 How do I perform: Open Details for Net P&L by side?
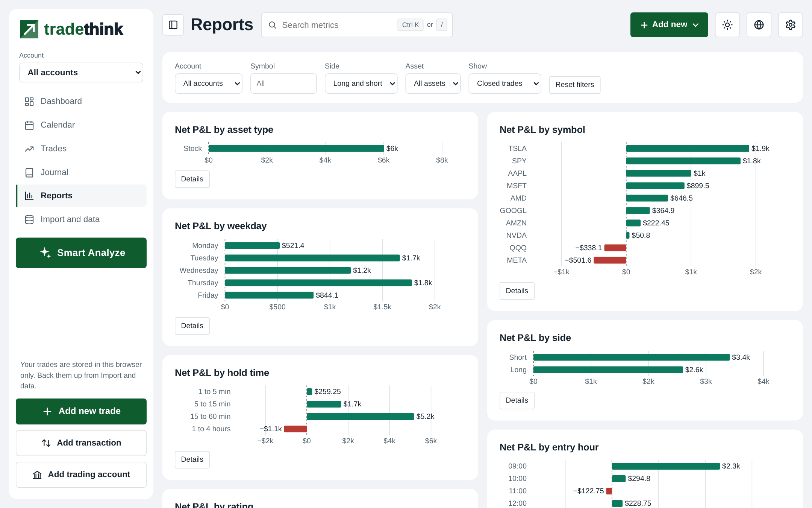[x=517, y=400]
